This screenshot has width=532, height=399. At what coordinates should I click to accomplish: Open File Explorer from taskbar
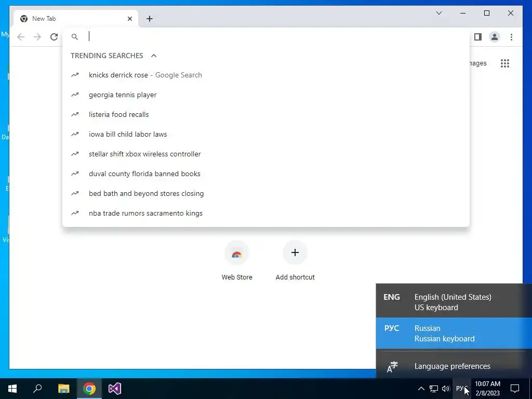tap(63, 389)
